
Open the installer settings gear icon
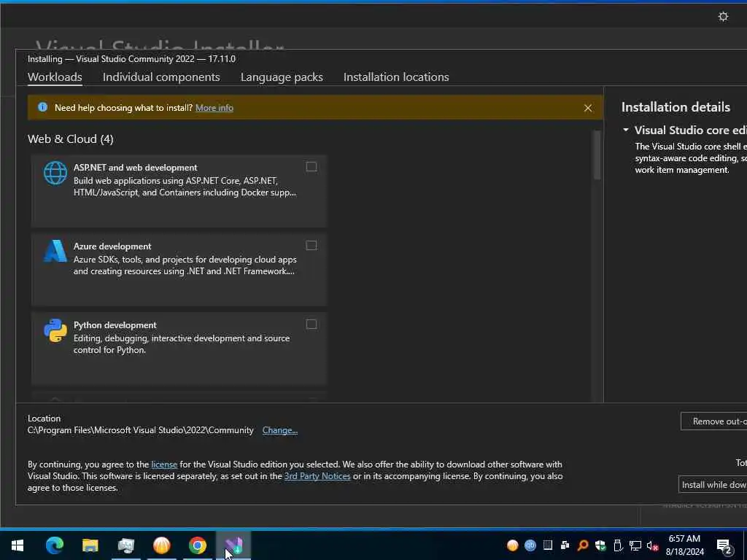pos(723,17)
